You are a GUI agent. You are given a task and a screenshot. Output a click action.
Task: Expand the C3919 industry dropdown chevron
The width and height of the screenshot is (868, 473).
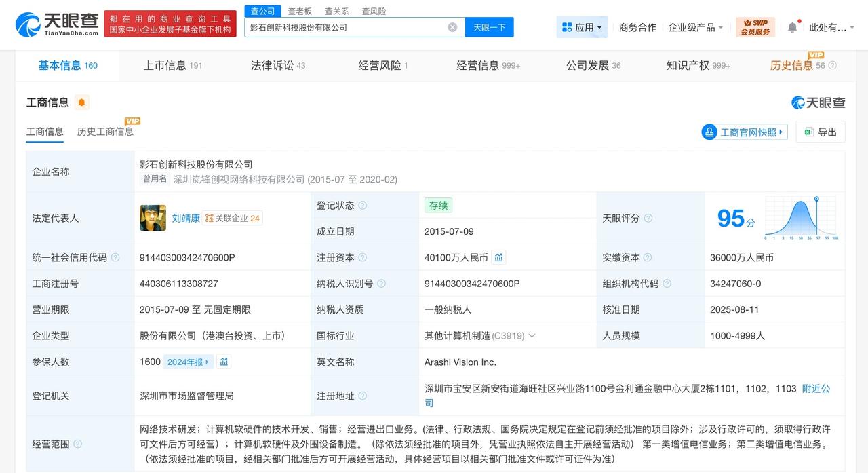click(x=533, y=335)
